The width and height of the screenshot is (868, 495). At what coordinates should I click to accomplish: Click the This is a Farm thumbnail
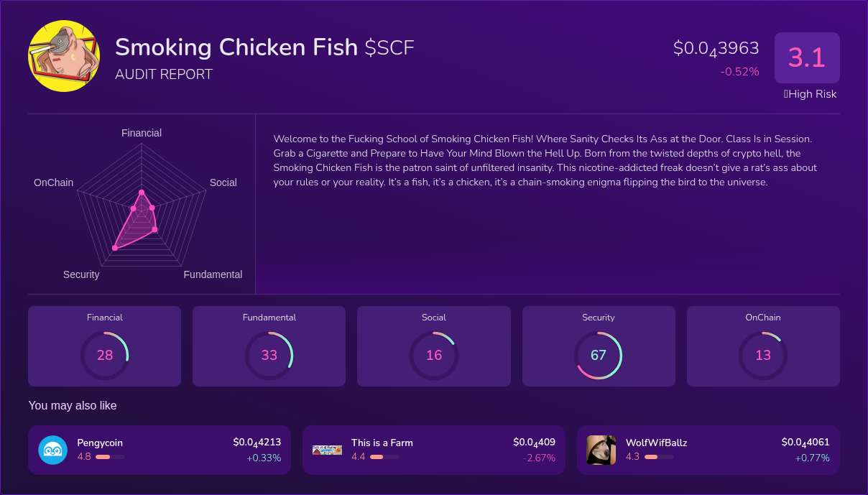(x=327, y=450)
